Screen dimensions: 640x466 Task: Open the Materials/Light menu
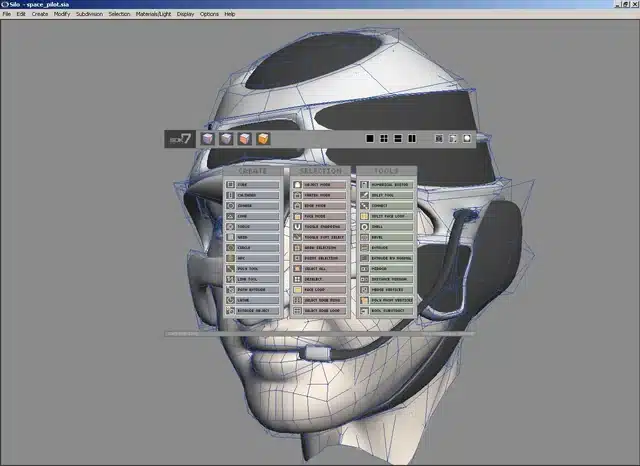tap(153, 14)
